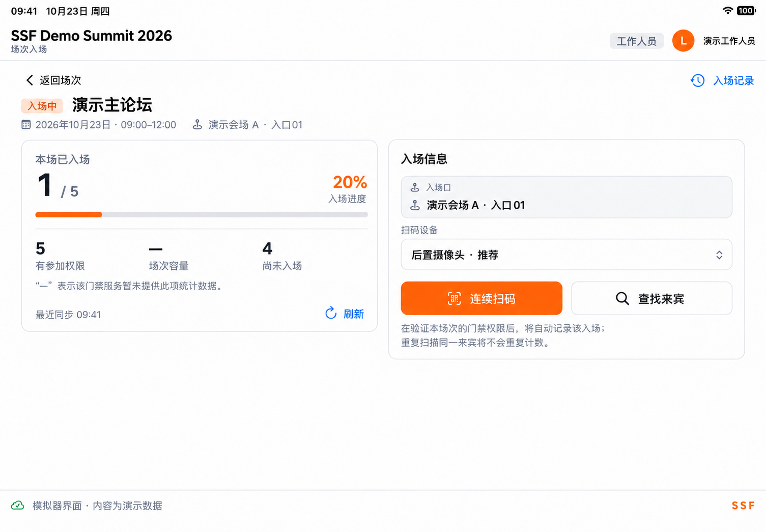Click the 20% progress percentage

(x=350, y=182)
